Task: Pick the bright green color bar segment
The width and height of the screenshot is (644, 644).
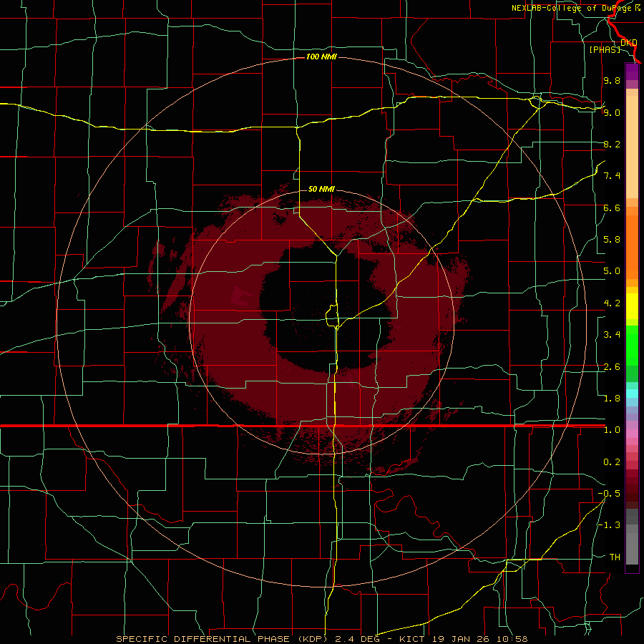Action: 632,344
